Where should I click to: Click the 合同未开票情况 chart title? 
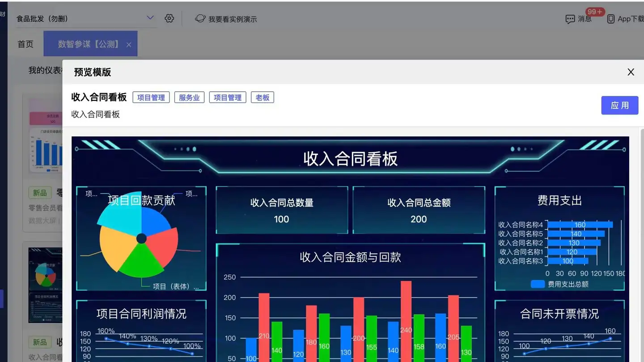tap(559, 314)
